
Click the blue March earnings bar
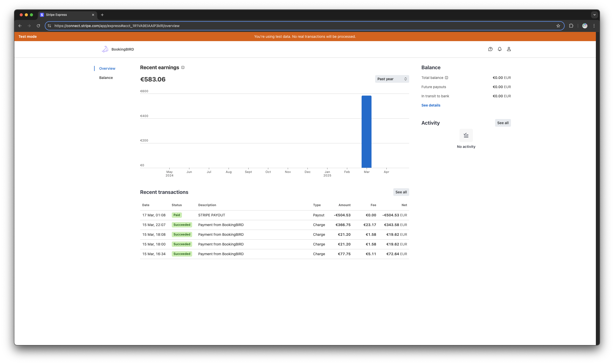pos(366,132)
